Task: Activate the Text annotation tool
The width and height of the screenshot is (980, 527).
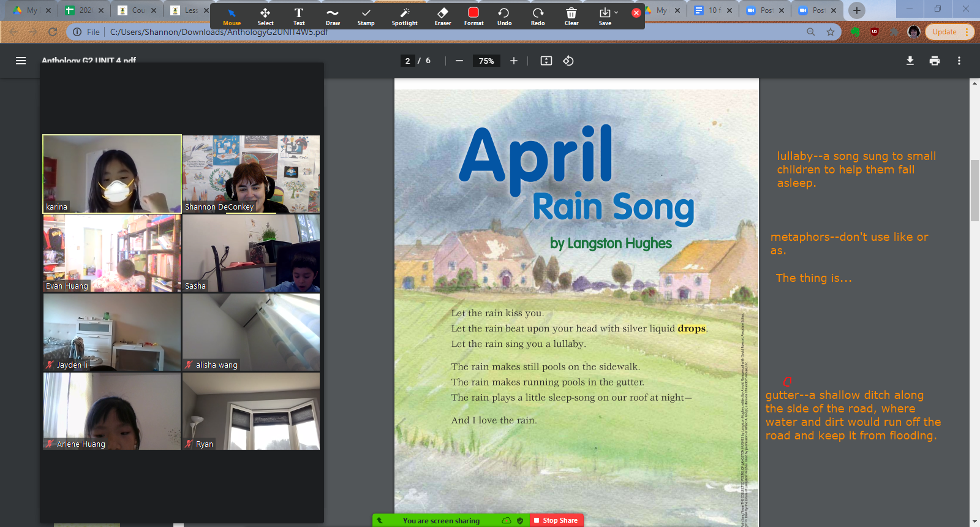Action: click(x=299, y=17)
